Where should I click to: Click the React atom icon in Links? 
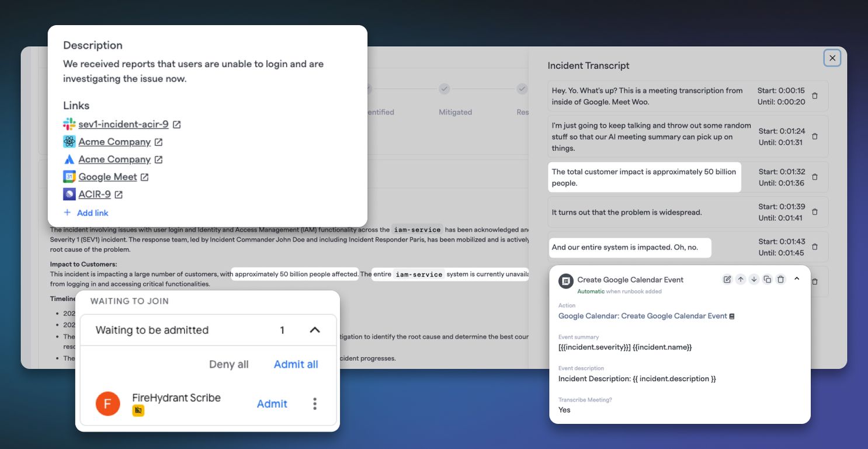click(x=70, y=142)
